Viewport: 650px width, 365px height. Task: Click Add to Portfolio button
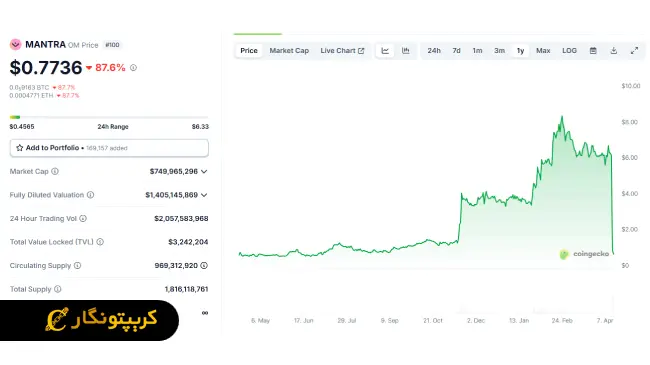[109, 148]
